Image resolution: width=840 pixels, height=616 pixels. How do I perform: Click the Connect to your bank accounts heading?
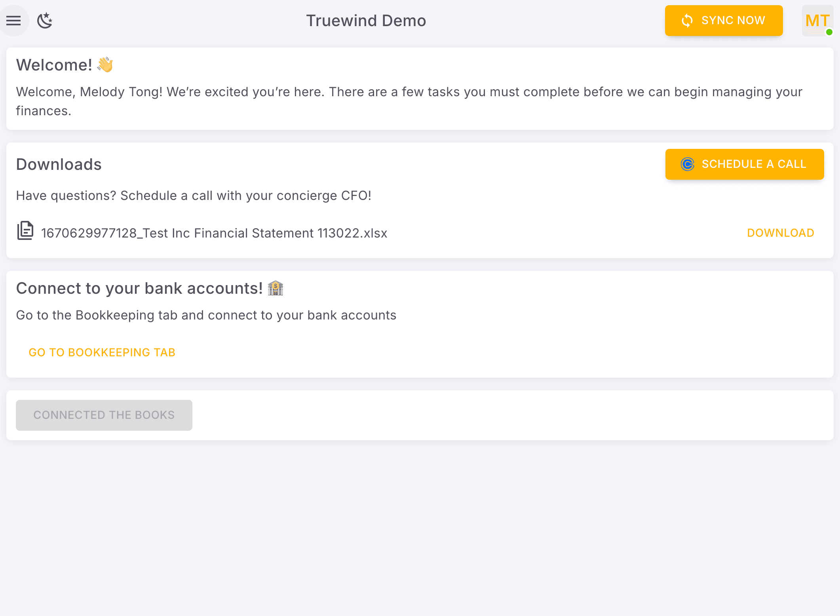(139, 288)
